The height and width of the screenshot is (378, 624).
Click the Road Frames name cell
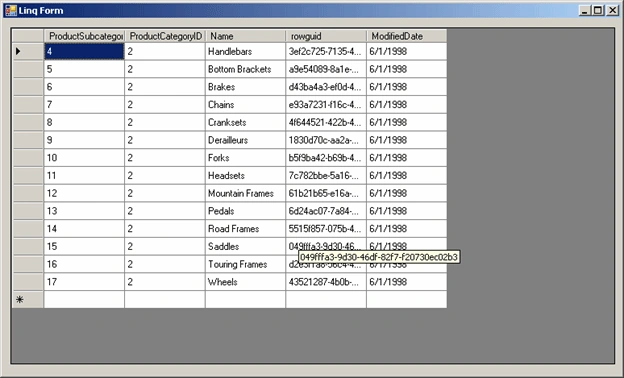tap(246, 229)
